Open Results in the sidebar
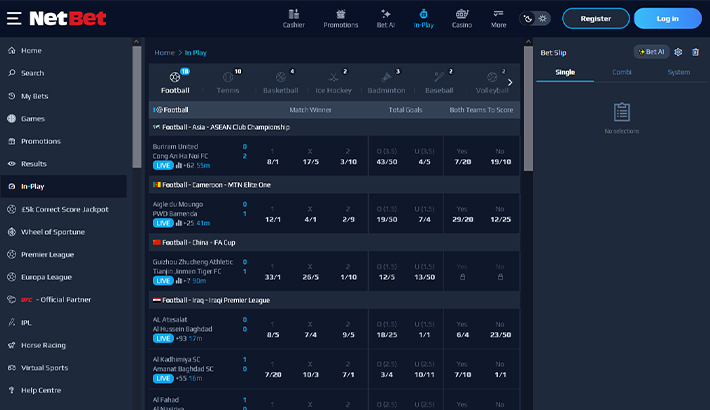This screenshot has height=410, width=710. tap(64, 164)
